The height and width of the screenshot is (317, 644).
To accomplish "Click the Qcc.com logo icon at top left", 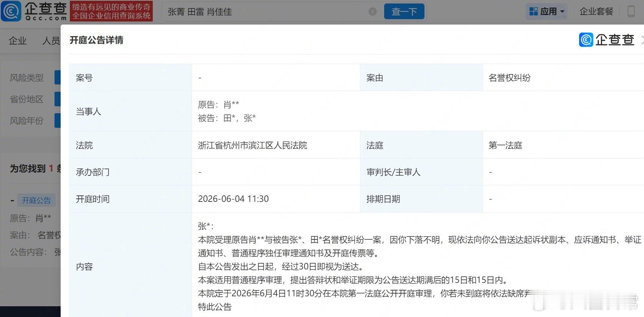I will [x=11, y=11].
